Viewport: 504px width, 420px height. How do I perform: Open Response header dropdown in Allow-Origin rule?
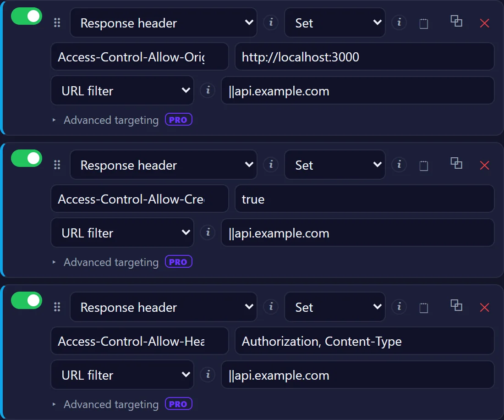164,22
